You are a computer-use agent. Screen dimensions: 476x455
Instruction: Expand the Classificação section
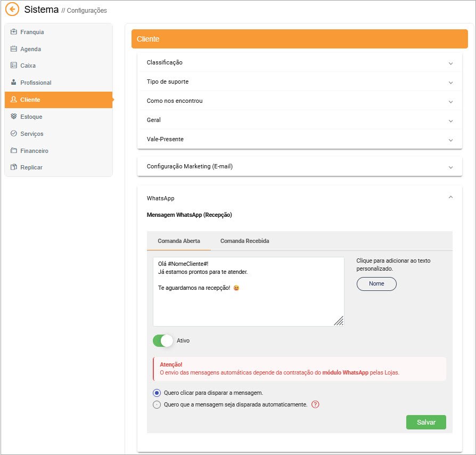300,62
